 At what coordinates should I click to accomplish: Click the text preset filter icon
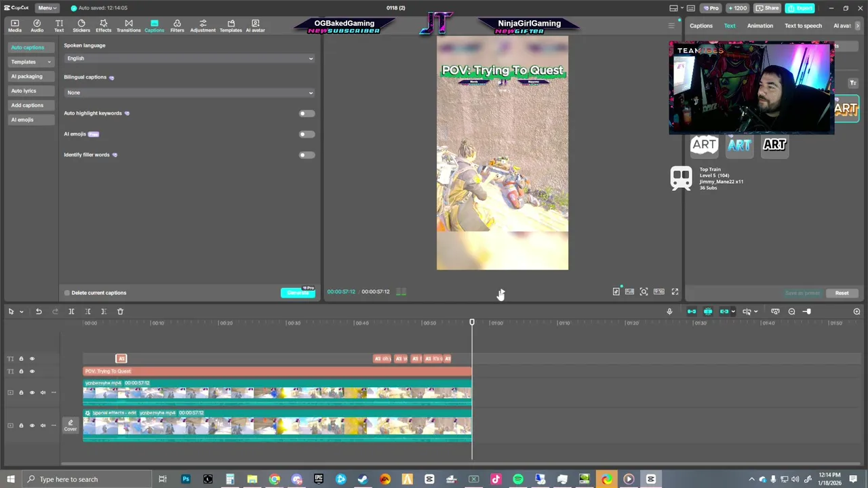click(x=853, y=83)
